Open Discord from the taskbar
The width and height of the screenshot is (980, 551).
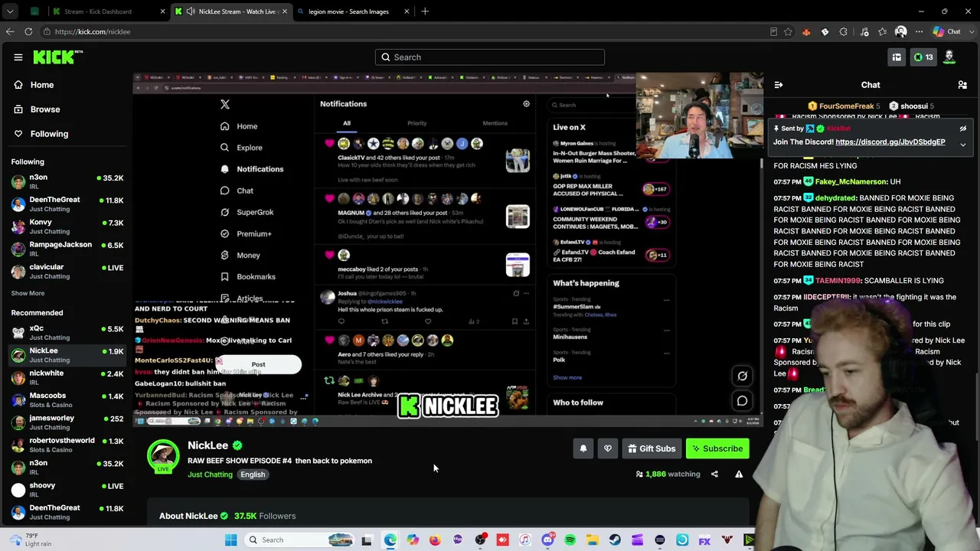pyautogui.click(x=547, y=540)
